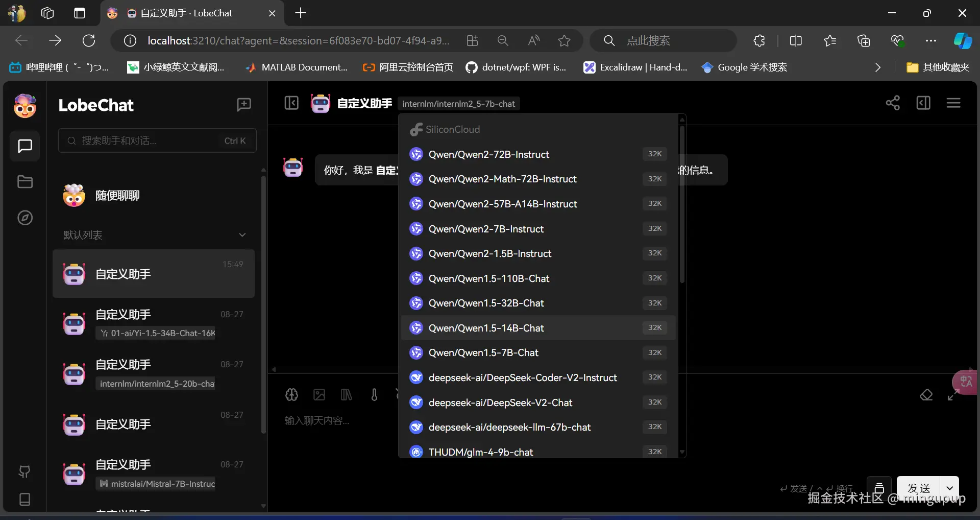Open the send options dropdown arrow
980x520 pixels.
tap(950, 488)
